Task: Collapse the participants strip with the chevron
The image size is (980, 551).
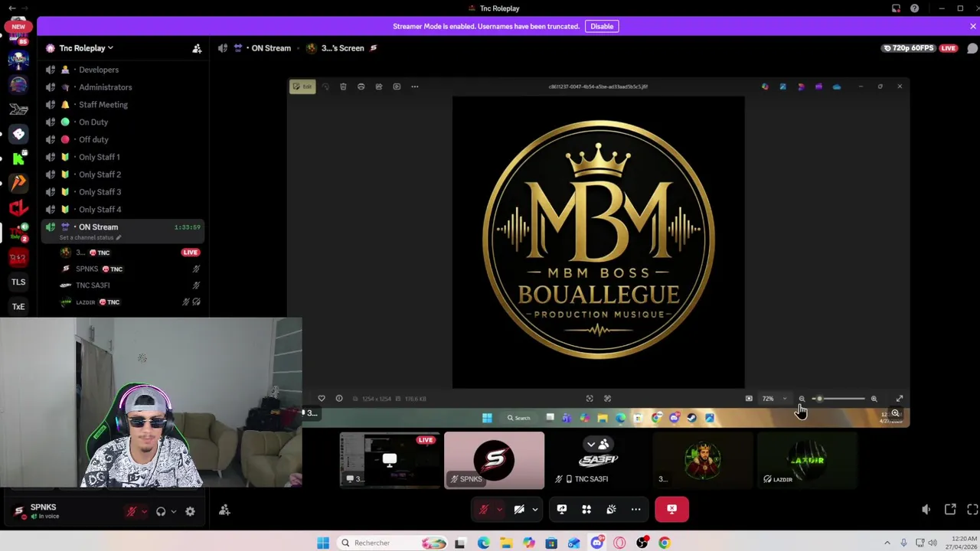Action: tap(590, 444)
